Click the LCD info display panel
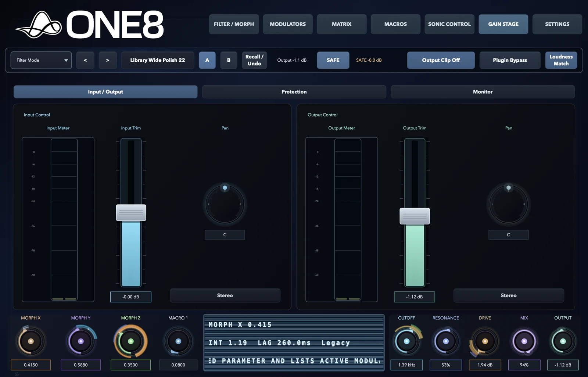The height and width of the screenshot is (377, 588). (294, 342)
